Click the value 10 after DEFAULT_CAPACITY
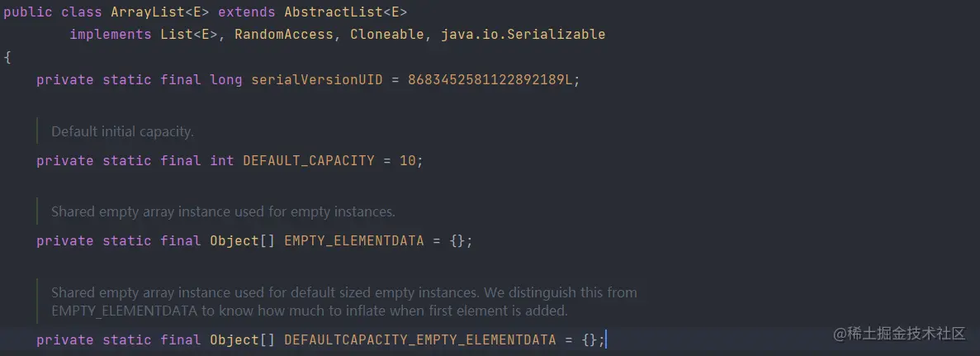The width and height of the screenshot is (980, 356). (408, 161)
